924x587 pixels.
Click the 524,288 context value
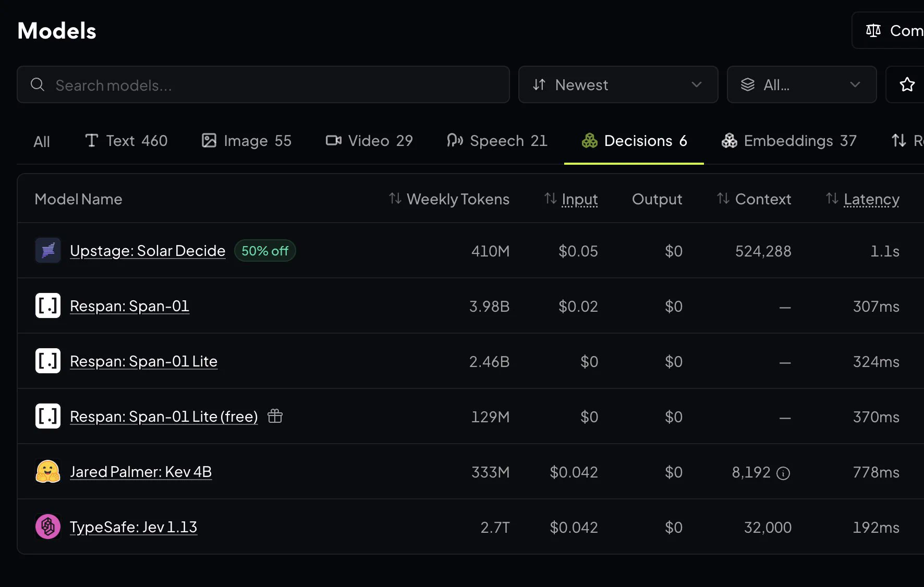763,251
